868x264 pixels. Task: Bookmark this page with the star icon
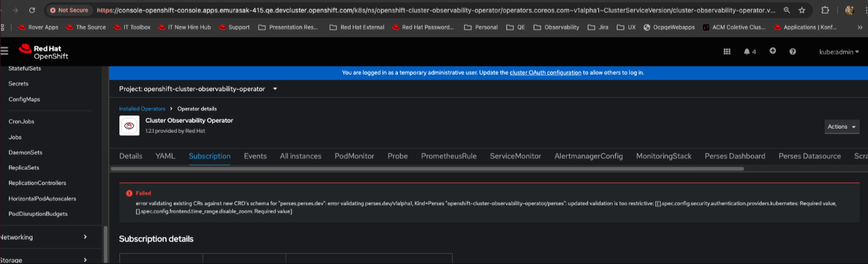(x=802, y=10)
